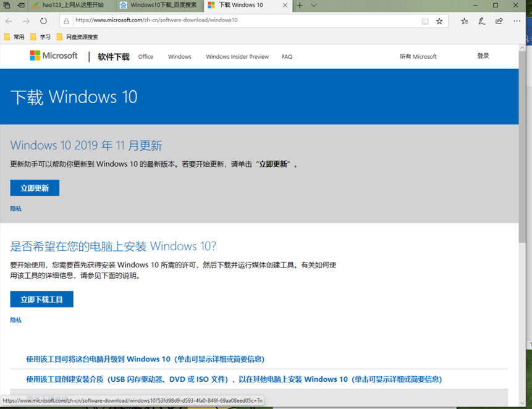Go back to previous page
This screenshot has height=409, width=532.
9,21
